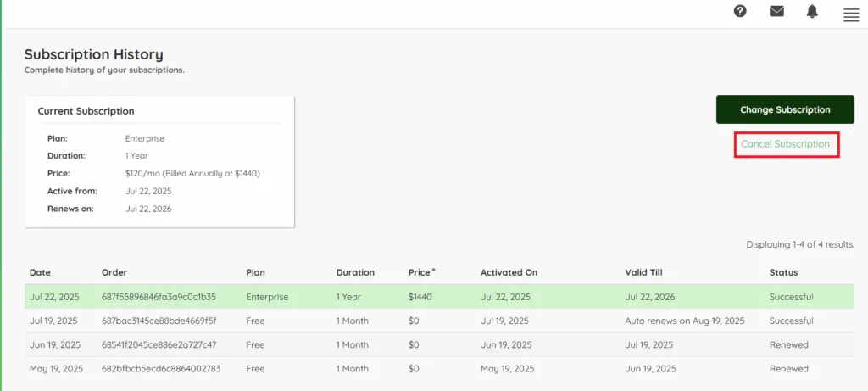Viewport: 868px width, 391px height.
Task: Click the Enterprise plan cell in table
Action: (x=267, y=297)
